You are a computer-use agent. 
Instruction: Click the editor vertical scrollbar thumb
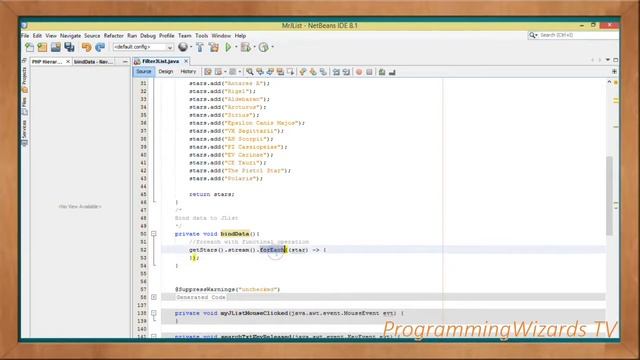tap(609, 196)
